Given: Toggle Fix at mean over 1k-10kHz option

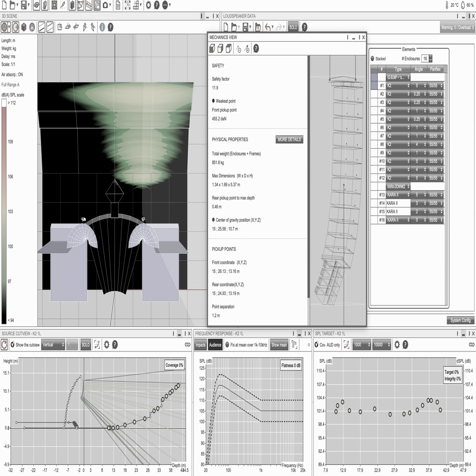Looking at the screenshot, I should click(x=227, y=344).
